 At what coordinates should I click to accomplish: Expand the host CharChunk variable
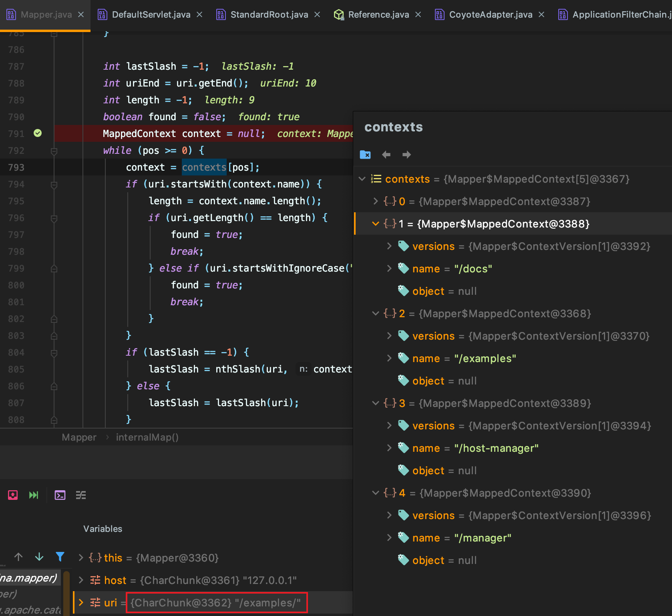[x=81, y=580]
